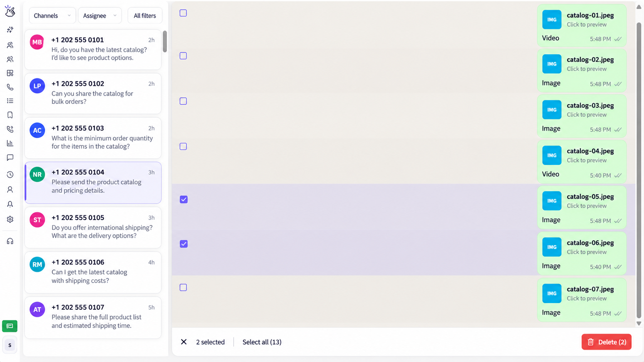Open the bell notifications icon
This screenshot has height=362, width=644.
pos(10,204)
